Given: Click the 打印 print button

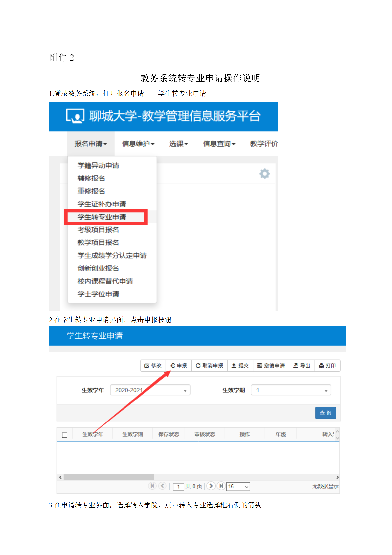Looking at the screenshot, I should pyautogui.click(x=327, y=365).
